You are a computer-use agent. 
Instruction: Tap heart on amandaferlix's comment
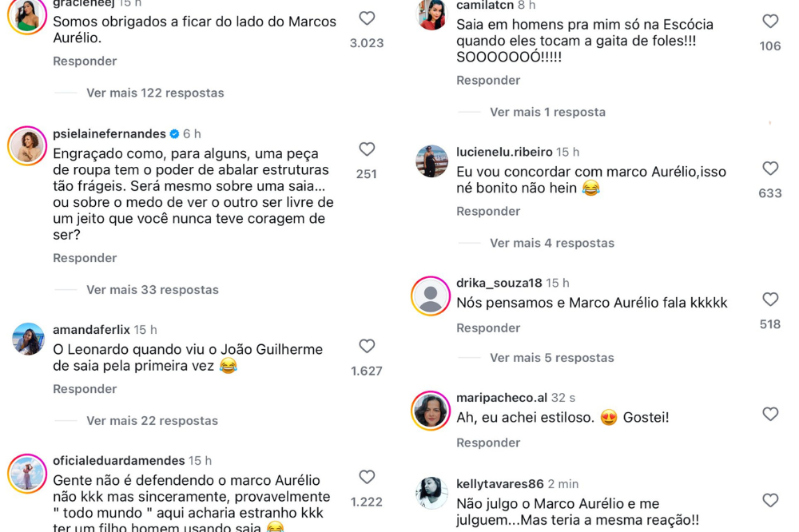[x=367, y=346]
